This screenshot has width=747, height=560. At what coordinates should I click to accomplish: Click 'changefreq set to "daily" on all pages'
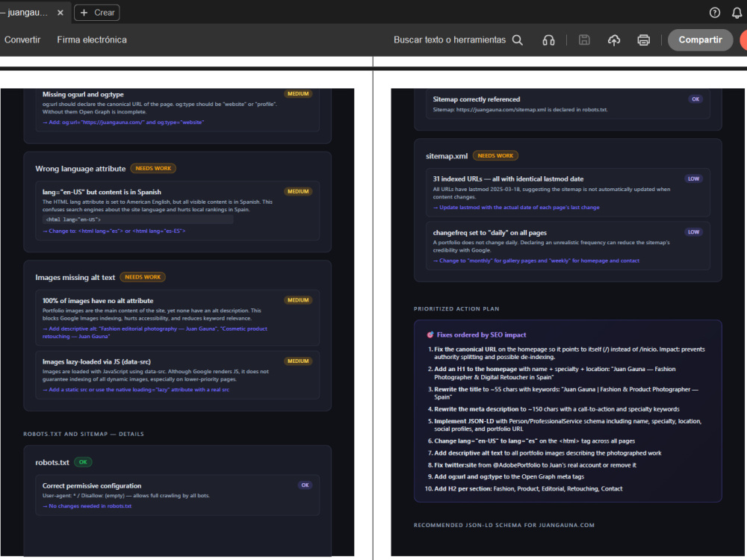490,233
